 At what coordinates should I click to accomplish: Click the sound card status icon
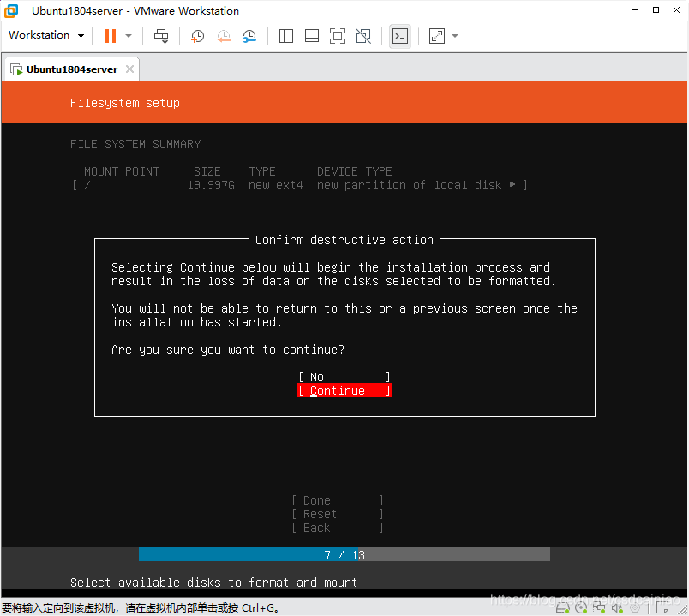tap(617, 608)
